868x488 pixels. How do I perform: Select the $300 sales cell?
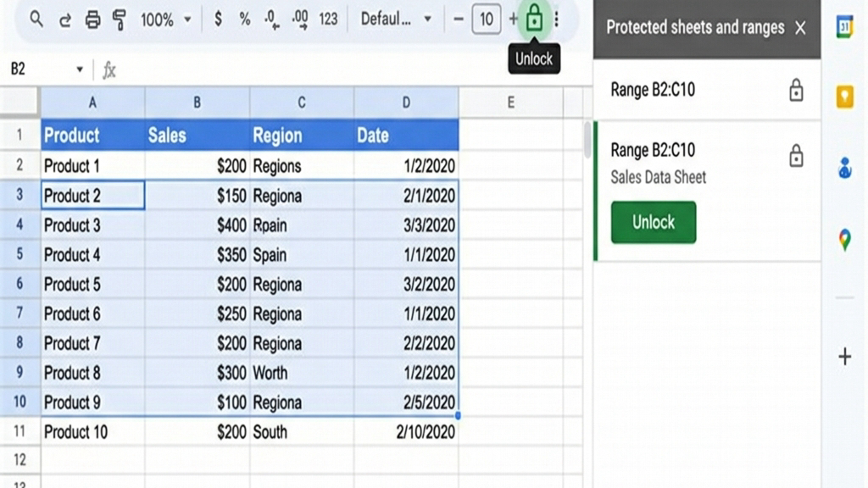click(197, 373)
